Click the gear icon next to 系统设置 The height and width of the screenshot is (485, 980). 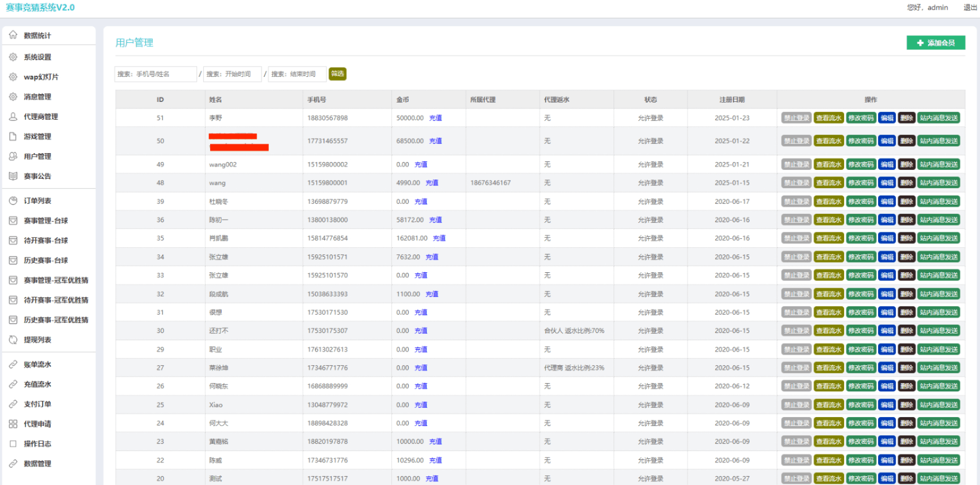[x=13, y=57]
